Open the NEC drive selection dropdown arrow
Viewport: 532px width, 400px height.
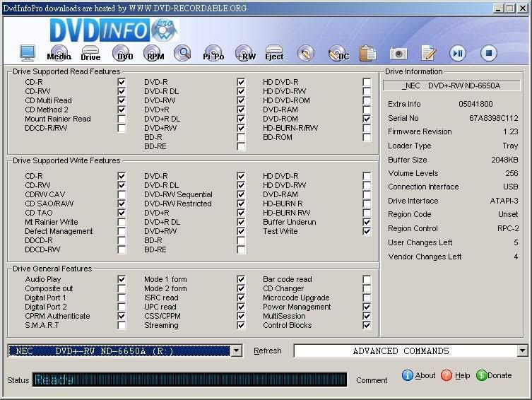click(236, 351)
